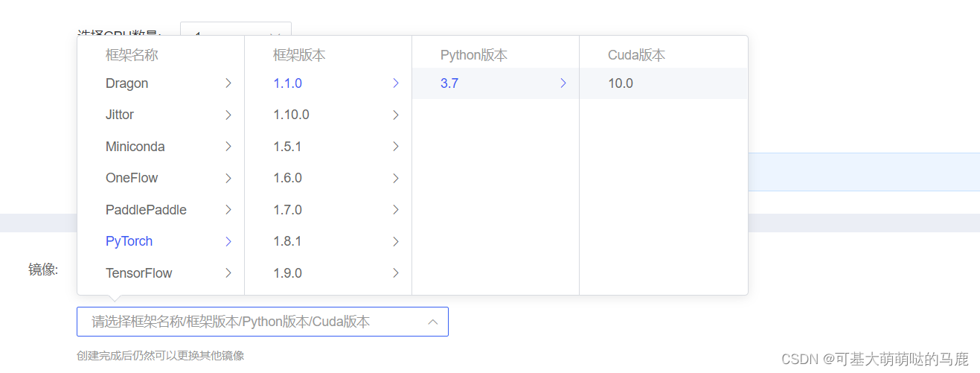The width and height of the screenshot is (980, 373).
Task: Click chevron next to Python 3.7
Action: [563, 83]
